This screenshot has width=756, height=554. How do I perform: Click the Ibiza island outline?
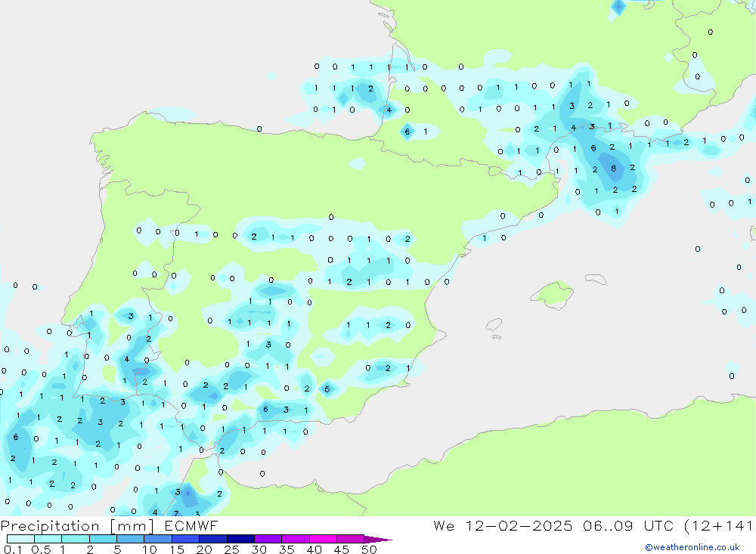(494, 325)
